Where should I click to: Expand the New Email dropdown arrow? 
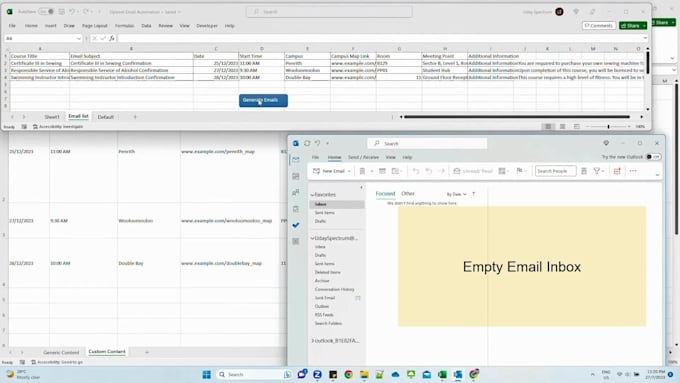[349, 171]
